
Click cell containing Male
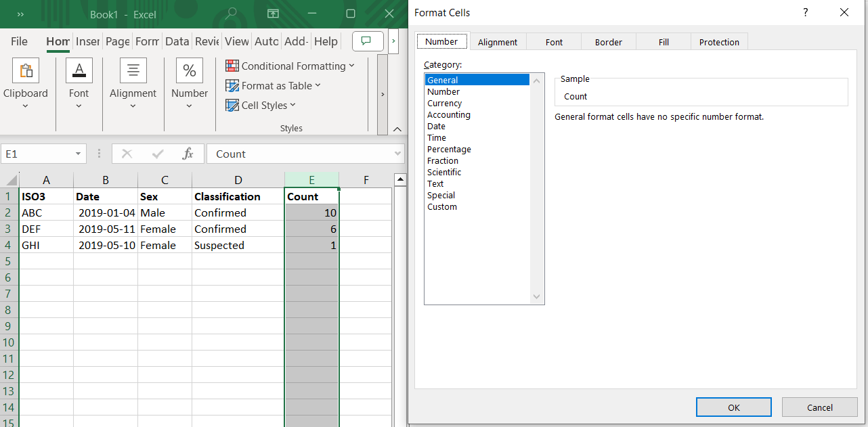(x=165, y=212)
